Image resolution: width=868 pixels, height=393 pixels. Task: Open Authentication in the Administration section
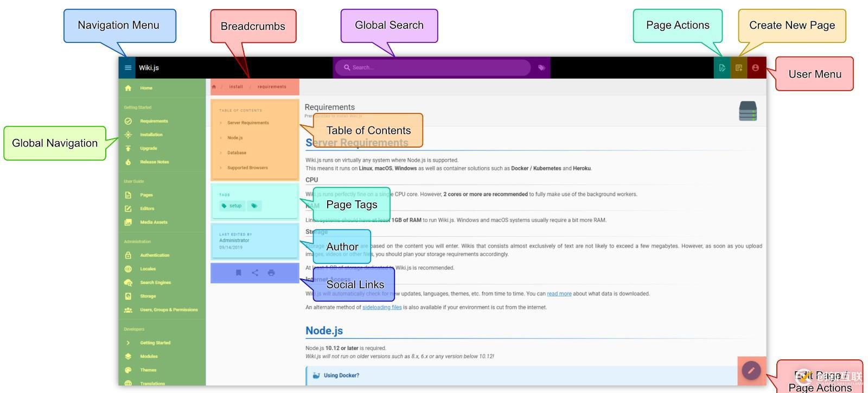click(155, 255)
